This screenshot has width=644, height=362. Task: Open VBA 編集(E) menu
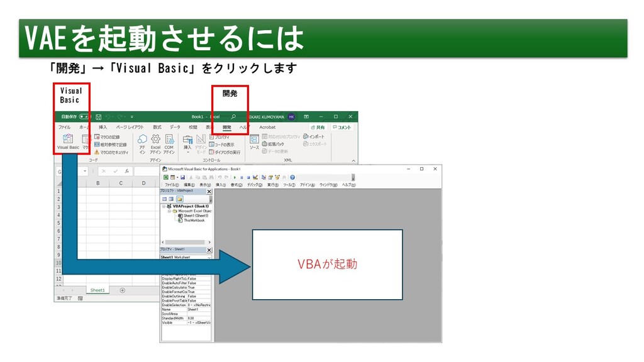(189, 185)
